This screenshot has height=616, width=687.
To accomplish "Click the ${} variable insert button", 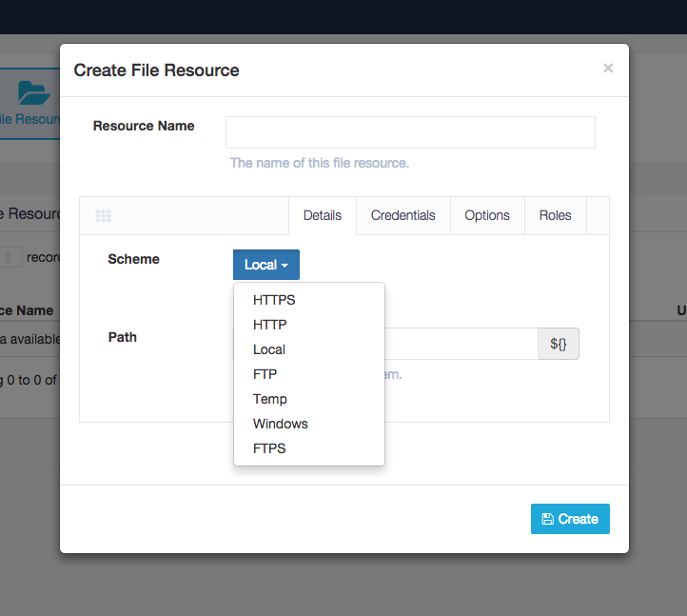I will (x=559, y=344).
